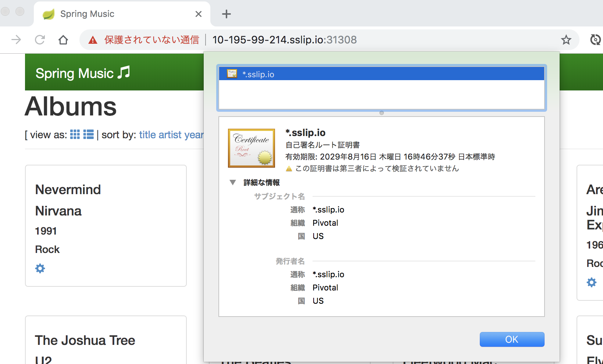Click the Nirvana artist name
The width and height of the screenshot is (603, 364).
[58, 211]
